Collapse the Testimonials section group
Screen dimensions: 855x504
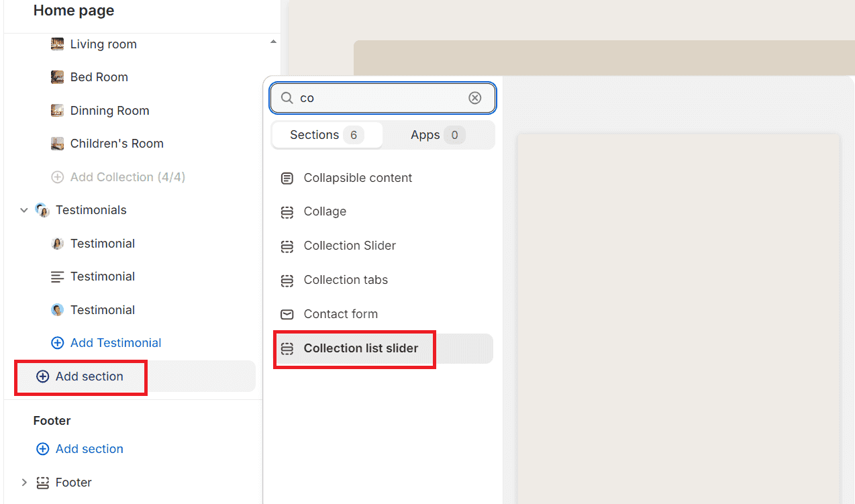[24, 211]
